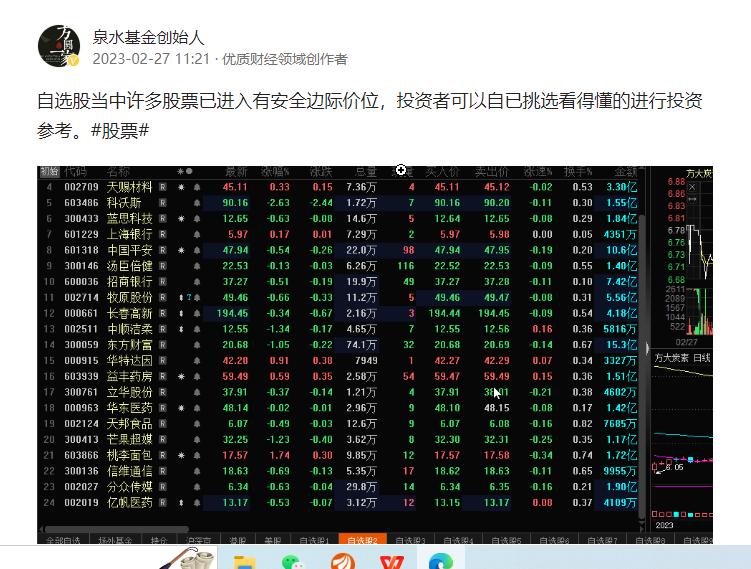Sort by the 代码 column header
This screenshot has width=751, height=569.
[75, 171]
